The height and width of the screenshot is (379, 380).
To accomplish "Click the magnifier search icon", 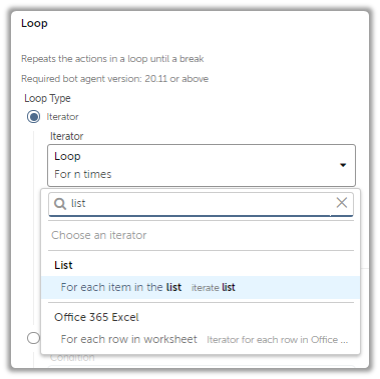I will tap(60, 204).
